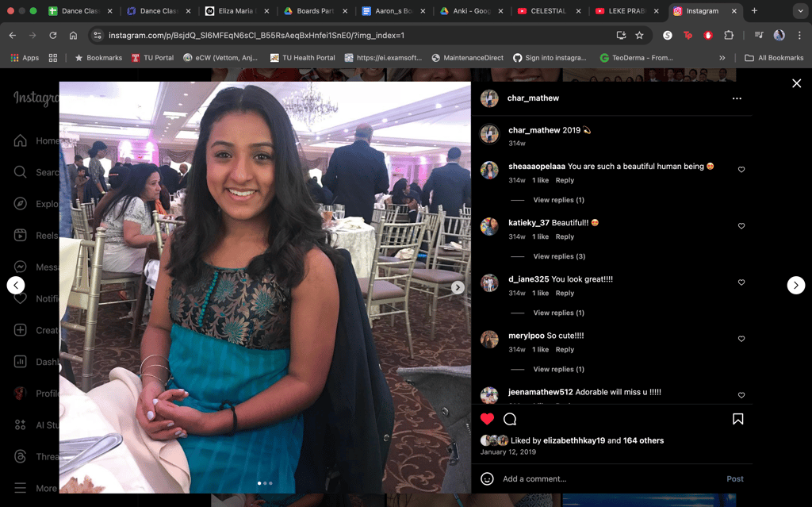
Task: Expand View replies (1) under sheaaaopelaaa
Action: [558, 200]
